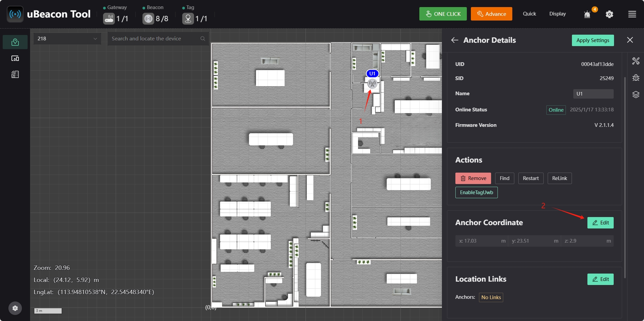
Task: Click the Advance button
Action: pyautogui.click(x=491, y=14)
